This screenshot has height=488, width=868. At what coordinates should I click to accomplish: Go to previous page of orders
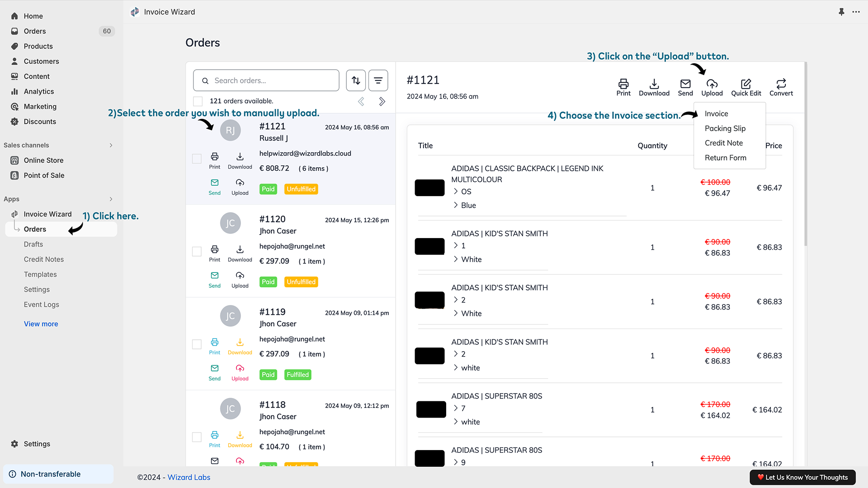[x=361, y=101]
